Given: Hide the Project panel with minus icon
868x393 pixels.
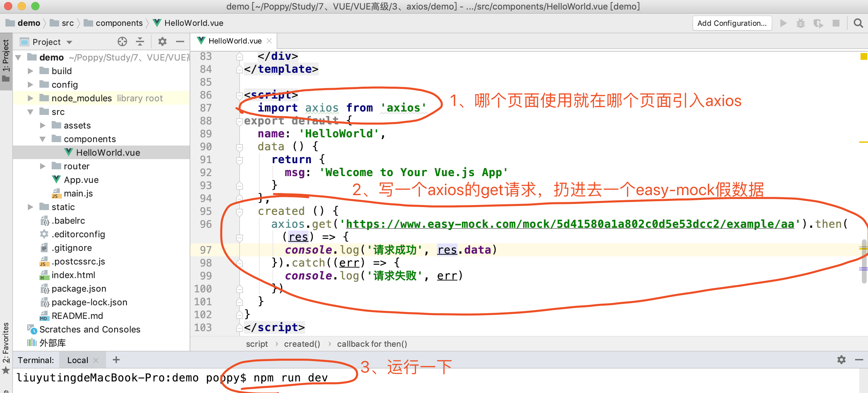Looking at the screenshot, I should [x=180, y=42].
